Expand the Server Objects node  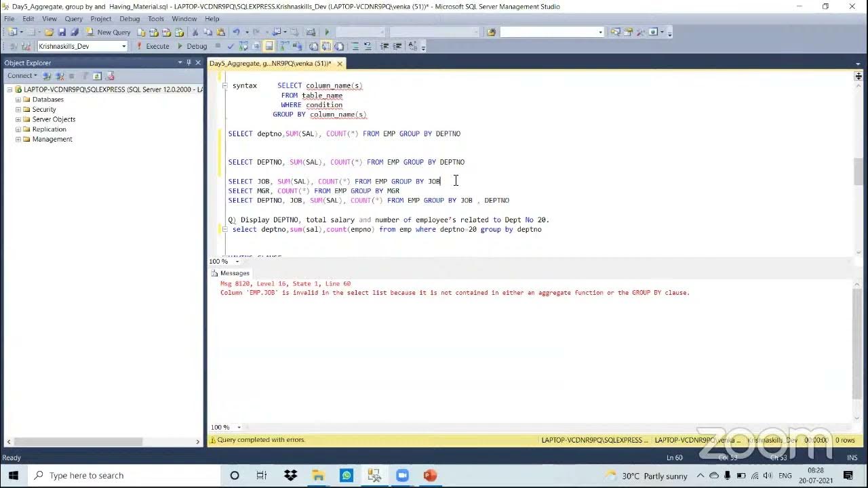[x=18, y=119]
